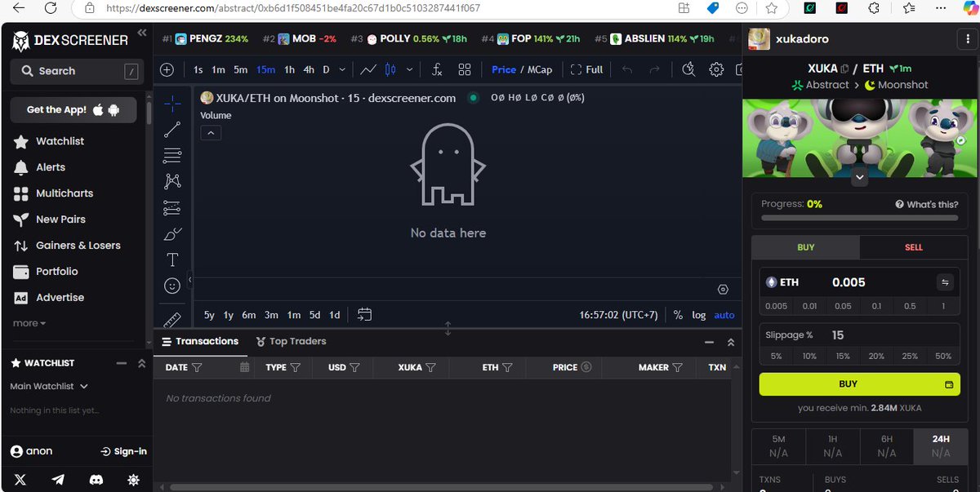This screenshot has width=980, height=492.
Task: Open the Main Watchlist dropdown
Action: point(49,386)
